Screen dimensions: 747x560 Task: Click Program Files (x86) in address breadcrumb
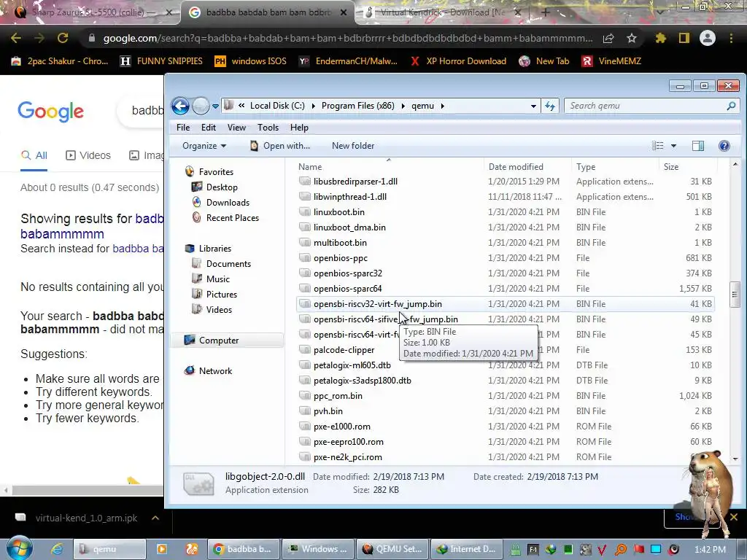(x=357, y=106)
